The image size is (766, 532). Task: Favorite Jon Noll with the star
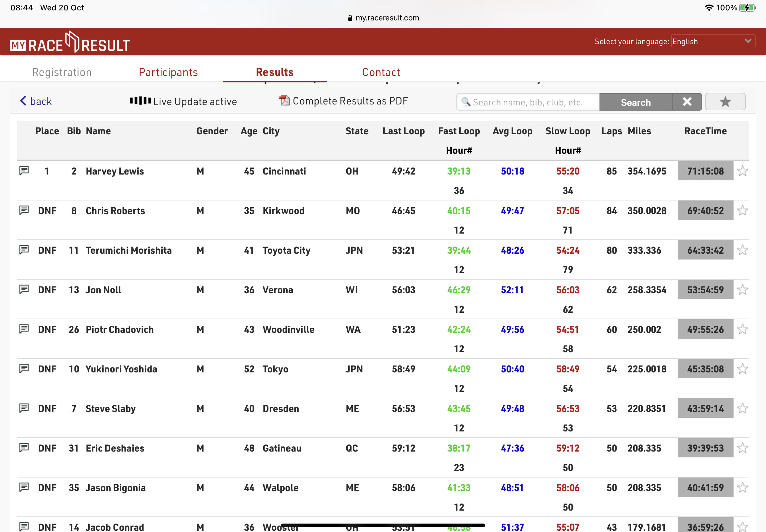[742, 290]
